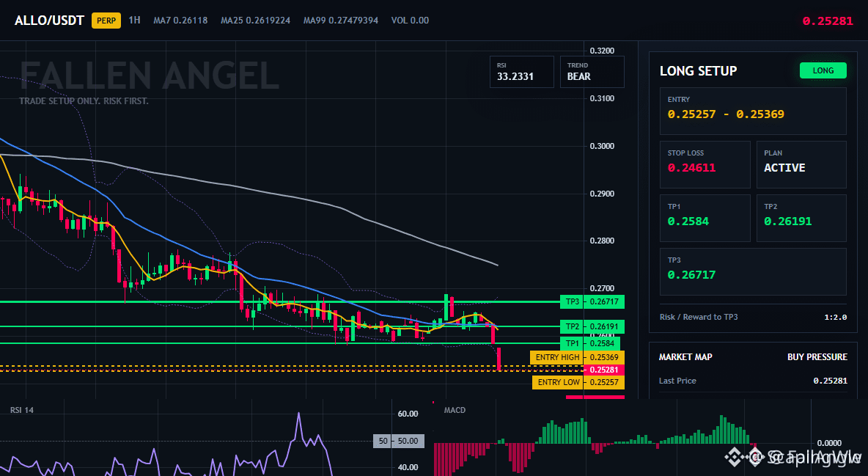
Task: Click the MA25 0.2619224 indicator value
Action: (x=255, y=20)
